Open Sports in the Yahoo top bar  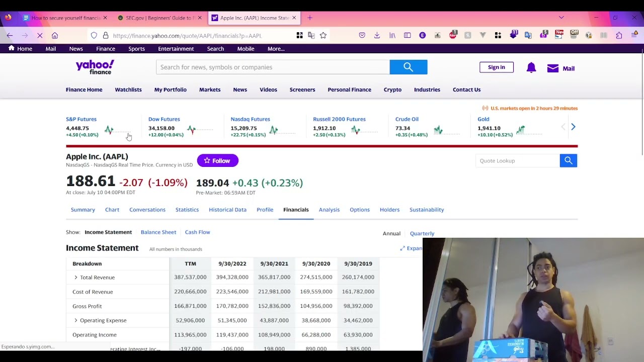(136, 49)
